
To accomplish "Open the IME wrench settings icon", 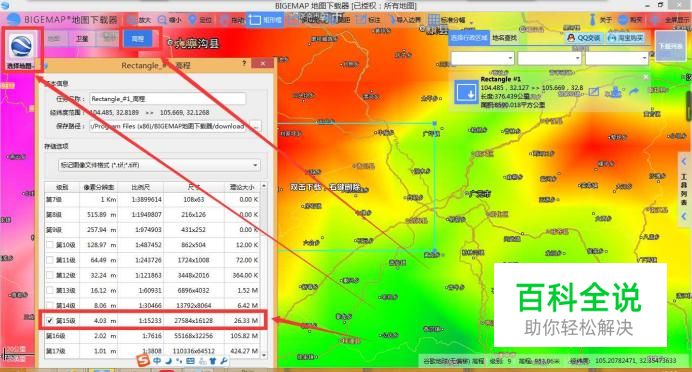I will [x=224, y=361].
